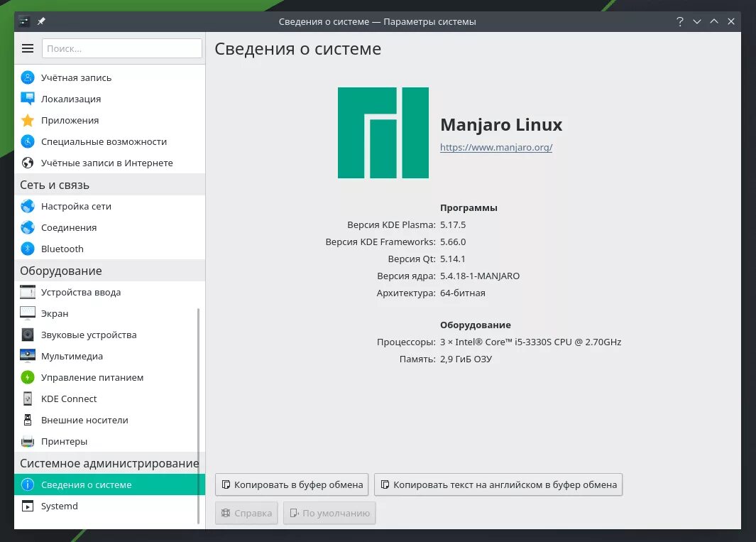Click Учётные записи в Интернете globe icon
This screenshot has width=756, height=542.
click(x=28, y=163)
